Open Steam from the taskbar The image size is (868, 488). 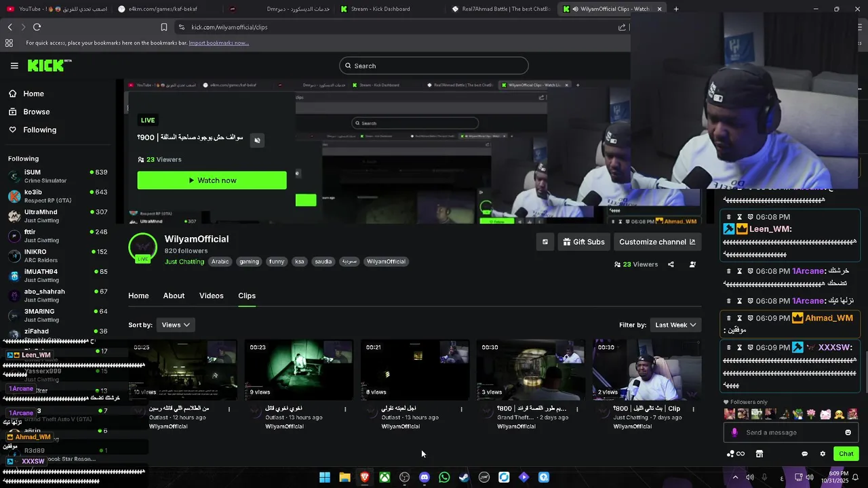464,477
